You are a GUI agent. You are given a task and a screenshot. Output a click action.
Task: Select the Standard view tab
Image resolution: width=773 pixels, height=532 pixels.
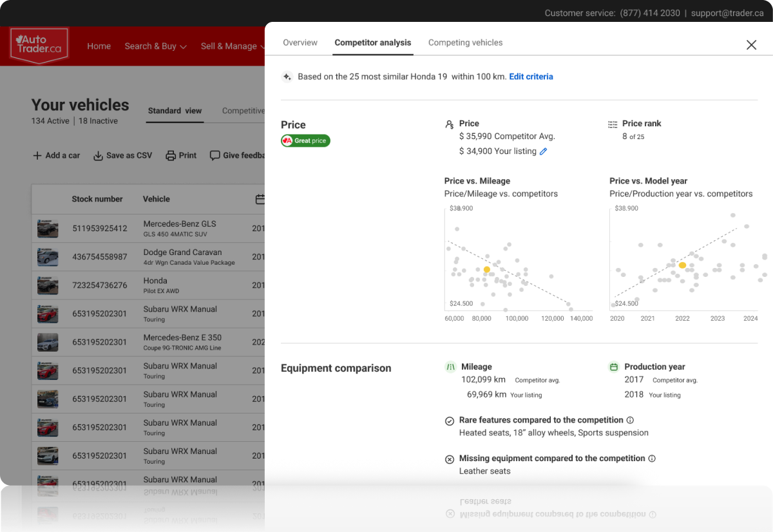(175, 111)
